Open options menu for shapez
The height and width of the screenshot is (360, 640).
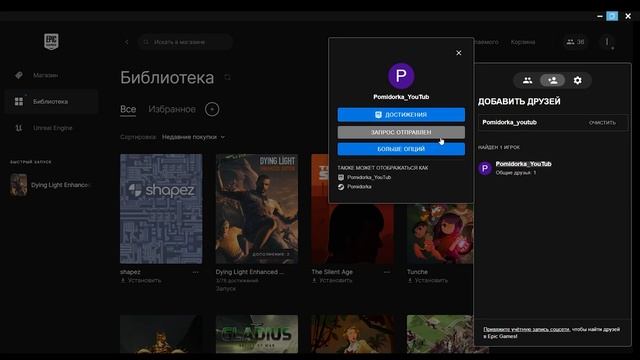point(196,272)
